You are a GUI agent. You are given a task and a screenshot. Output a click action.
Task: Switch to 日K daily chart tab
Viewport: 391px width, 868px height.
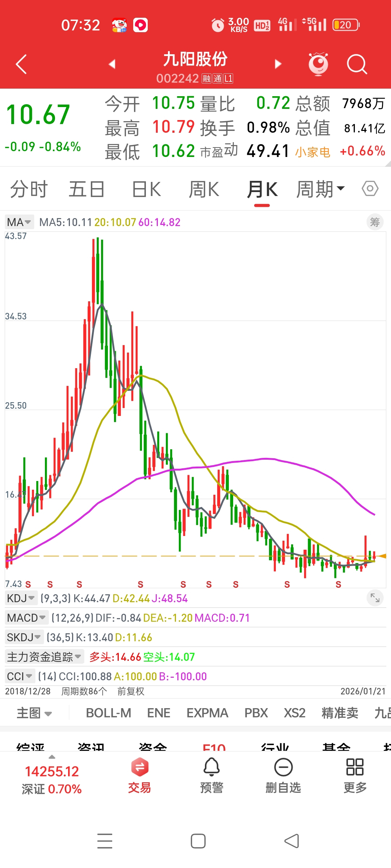[x=147, y=189]
